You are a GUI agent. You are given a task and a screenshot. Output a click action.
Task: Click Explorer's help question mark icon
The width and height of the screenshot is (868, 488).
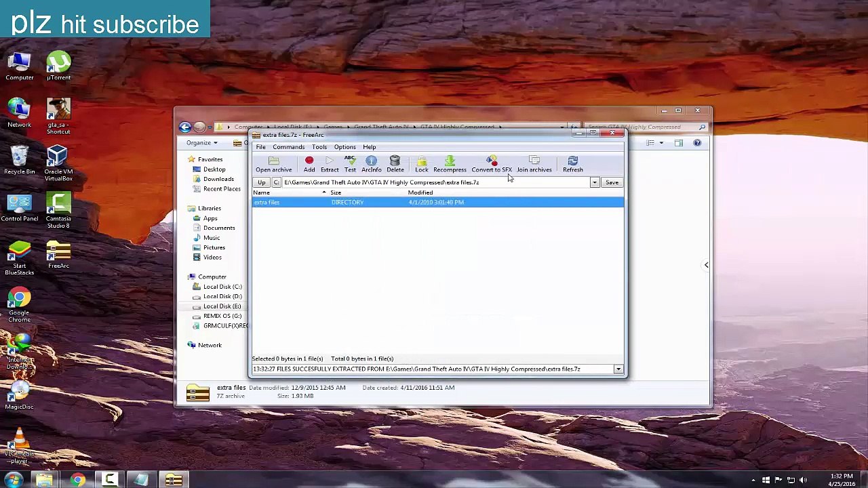point(697,143)
